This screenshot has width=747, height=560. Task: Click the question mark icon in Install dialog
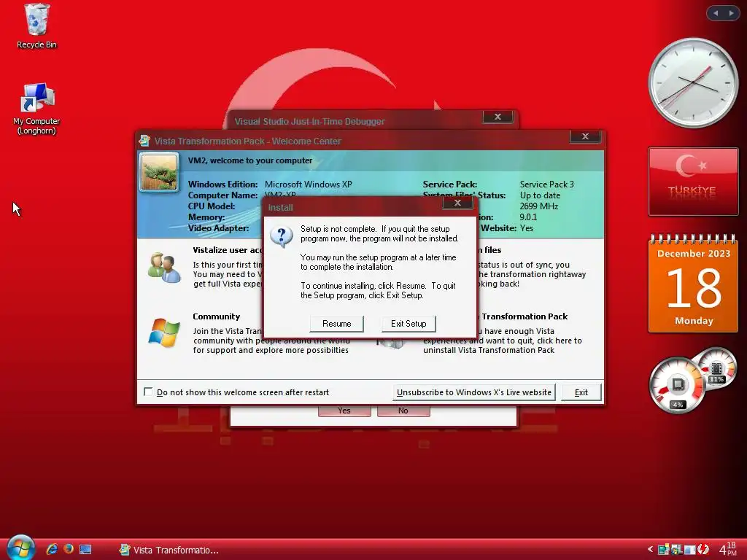(282, 237)
